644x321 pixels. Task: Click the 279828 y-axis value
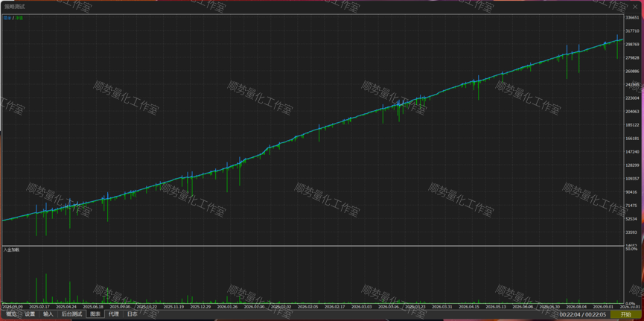coord(632,58)
